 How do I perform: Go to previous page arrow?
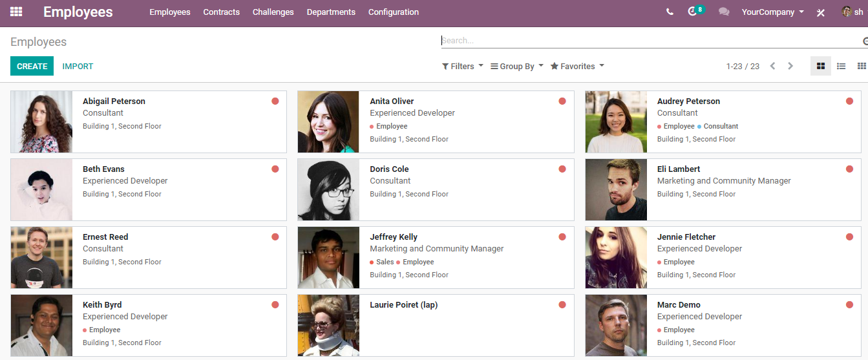click(x=772, y=66)
